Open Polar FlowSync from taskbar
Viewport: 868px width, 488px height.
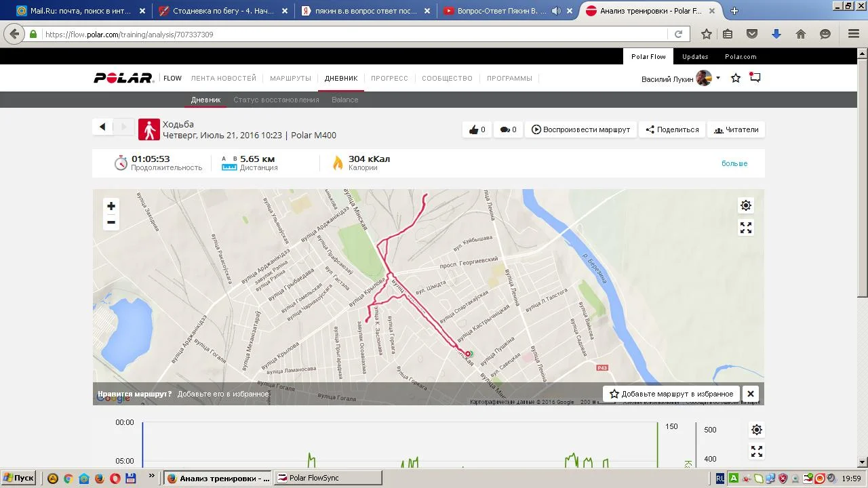[328, 478]
